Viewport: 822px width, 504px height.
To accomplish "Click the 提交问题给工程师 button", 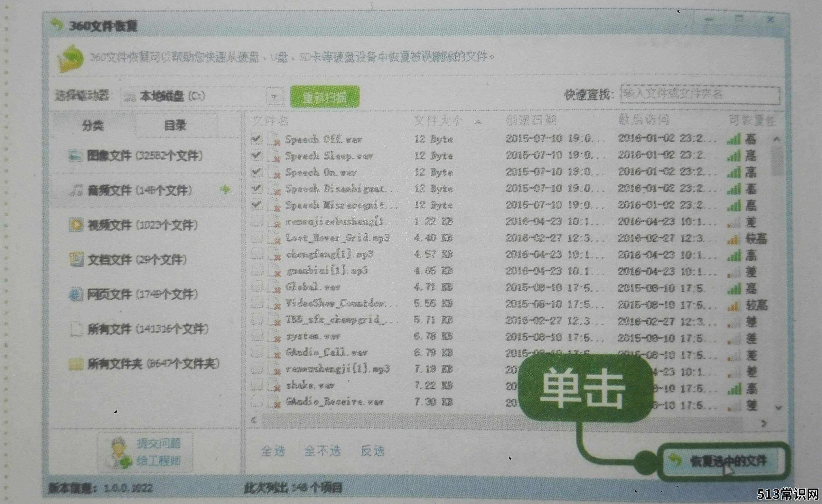I will pos(145,452).
